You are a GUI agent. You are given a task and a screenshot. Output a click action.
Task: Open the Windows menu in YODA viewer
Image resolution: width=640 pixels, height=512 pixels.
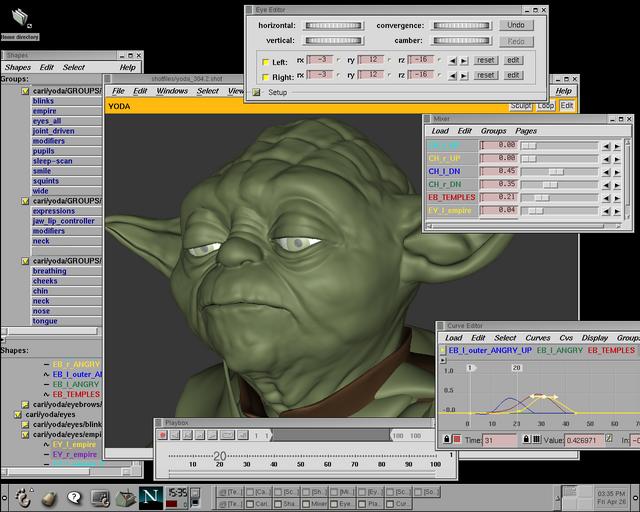point(172,91)
